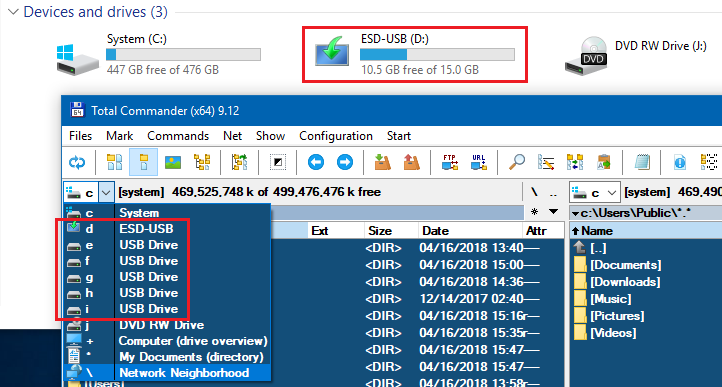This screenshot has width=722, height=387.
Task: Select the [Downloads] folder in right panel
Action: pyautogui.click(x=625, y=282)
